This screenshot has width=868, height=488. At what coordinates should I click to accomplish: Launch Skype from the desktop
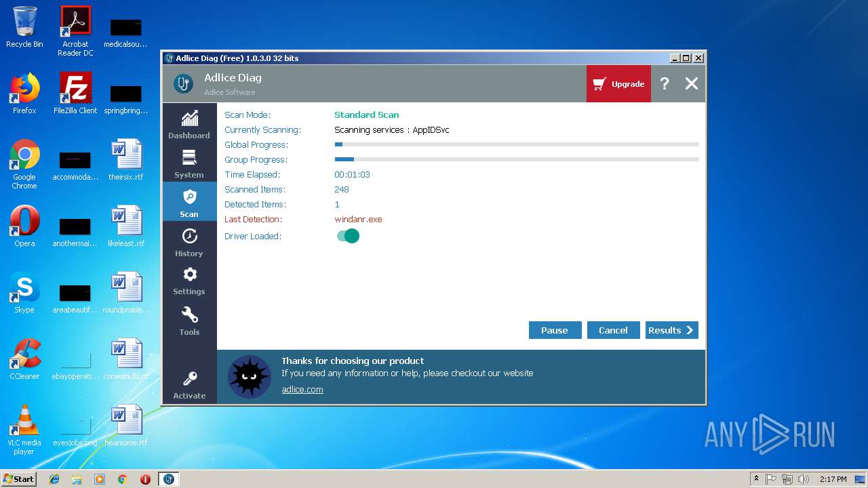(x=24, y=293)
